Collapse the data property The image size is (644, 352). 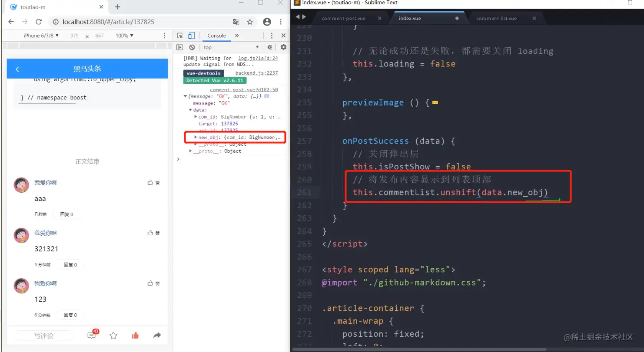coord(190,110)
